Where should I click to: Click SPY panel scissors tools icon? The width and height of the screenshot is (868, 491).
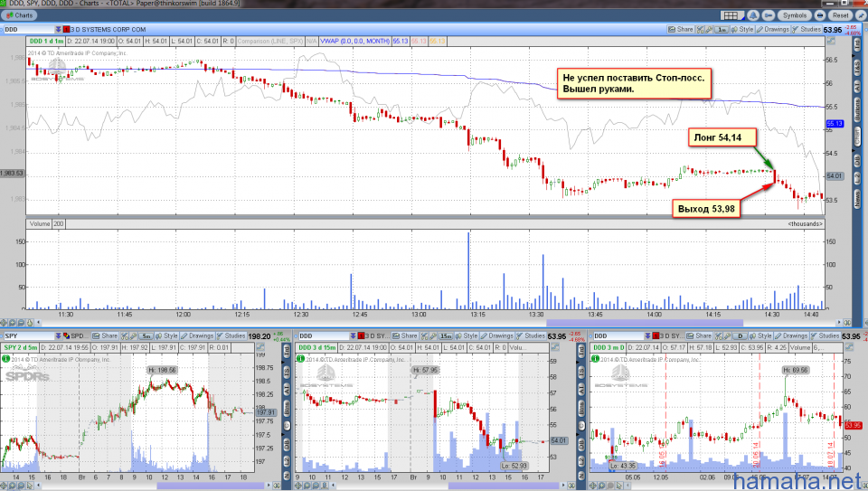point(125,335)
